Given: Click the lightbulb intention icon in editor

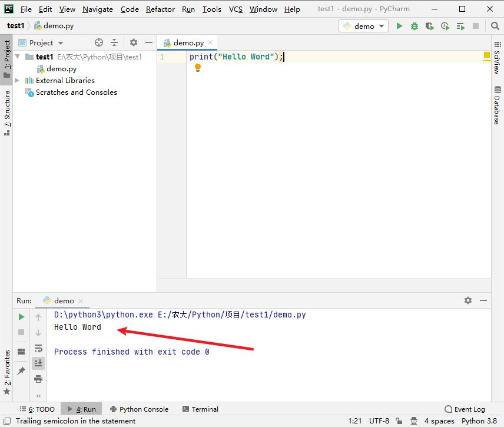Looking at the screenshot, I should [x=198, y=68].
